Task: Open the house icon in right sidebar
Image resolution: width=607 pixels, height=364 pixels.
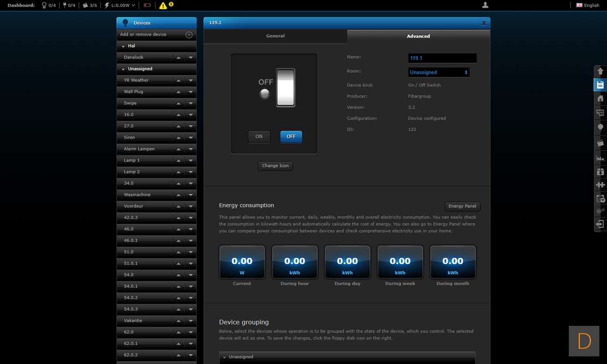Action: click(x=600, y=98)
